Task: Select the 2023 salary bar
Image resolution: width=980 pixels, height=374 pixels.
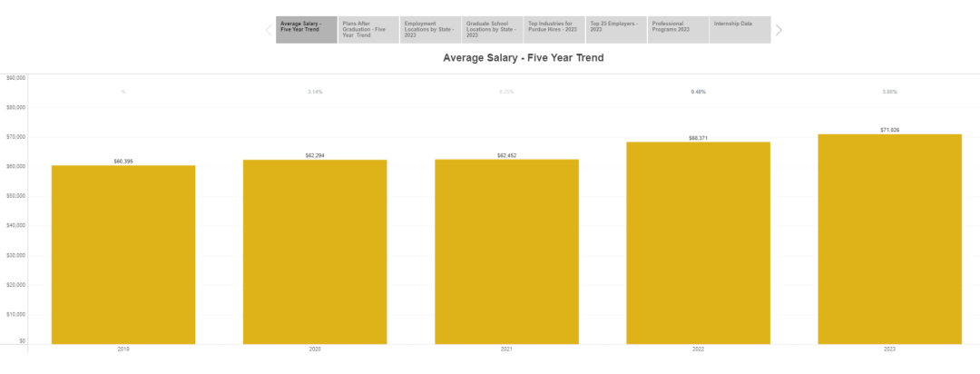Action: coord(890,239)
